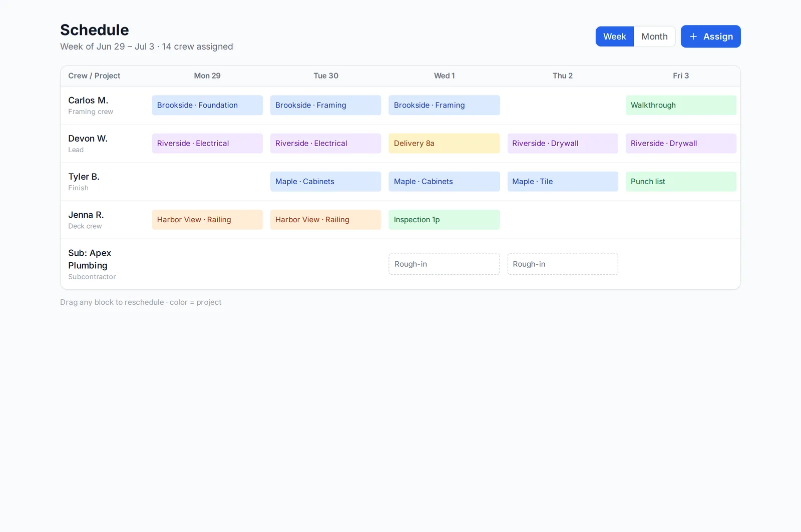Click the Tue 30 column header
This screenshot has height=532, width=801.
(x=326, y=76)
